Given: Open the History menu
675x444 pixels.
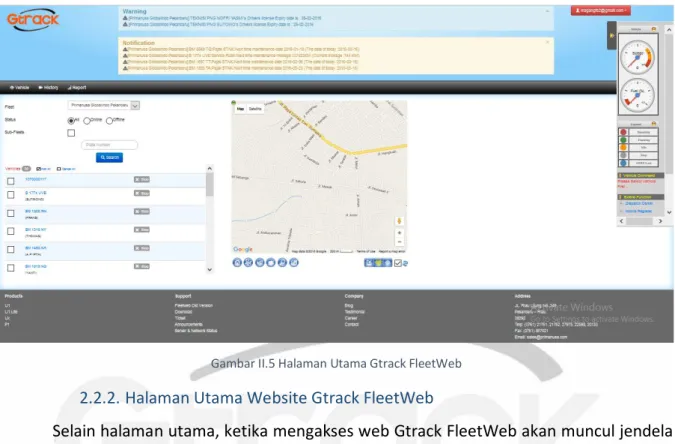Looking at the screenshot, I should click(48, 87).
